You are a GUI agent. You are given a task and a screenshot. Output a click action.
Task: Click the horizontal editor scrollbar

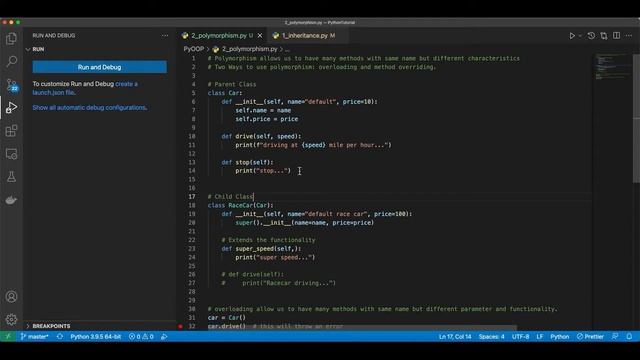tap(361, 328)
